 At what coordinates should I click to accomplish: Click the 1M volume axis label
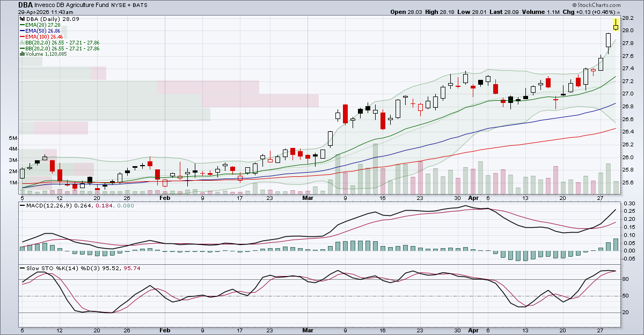click(14, 182)
